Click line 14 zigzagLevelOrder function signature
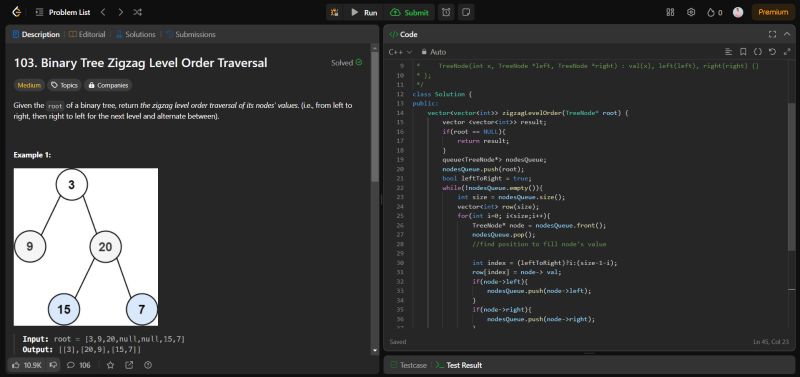The width and height of the screenshot is (800, 377). 528,113
